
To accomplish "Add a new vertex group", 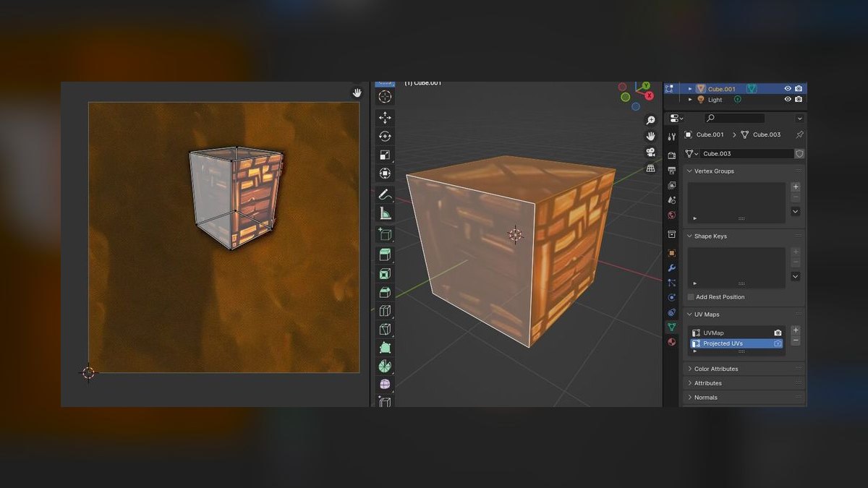I will [x=796, y=187].
